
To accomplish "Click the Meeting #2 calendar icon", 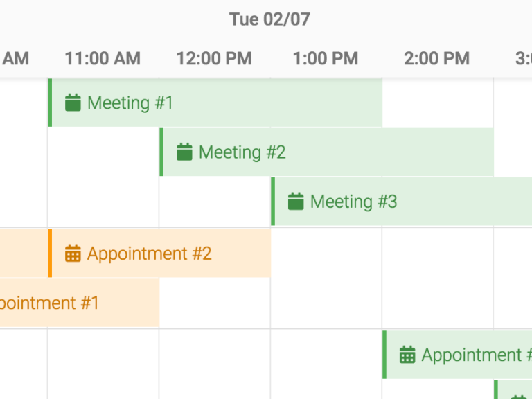I will (x=184, y=152).
